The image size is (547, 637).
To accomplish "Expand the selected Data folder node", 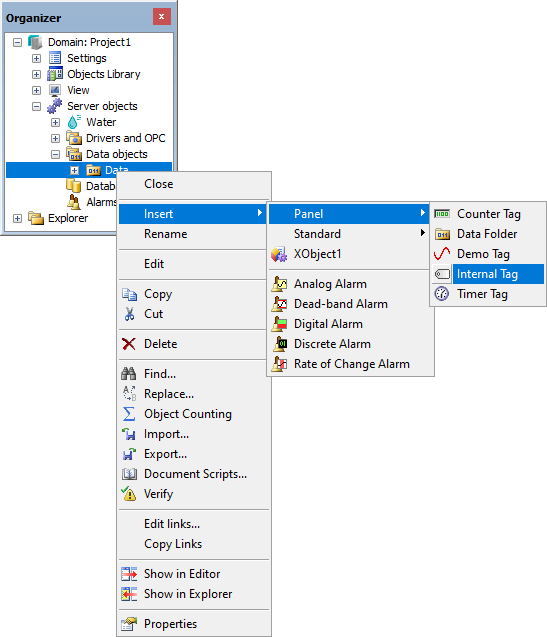I will (x=74, y=170).
